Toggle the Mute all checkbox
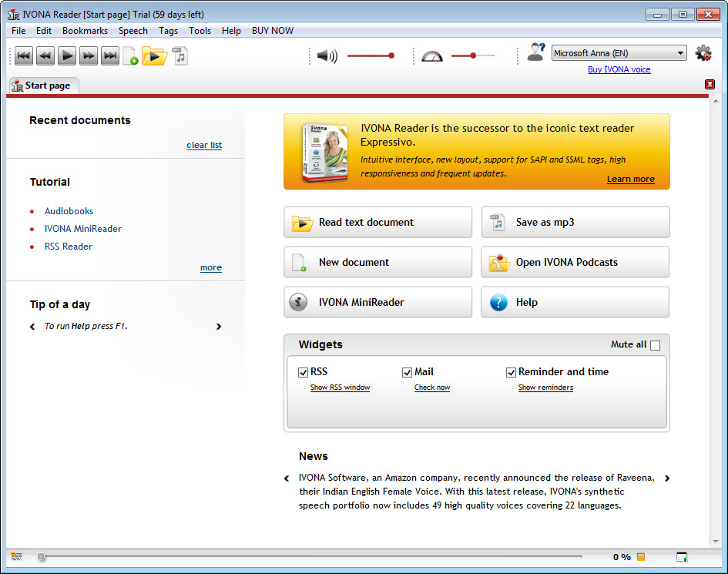 (655, 345)
